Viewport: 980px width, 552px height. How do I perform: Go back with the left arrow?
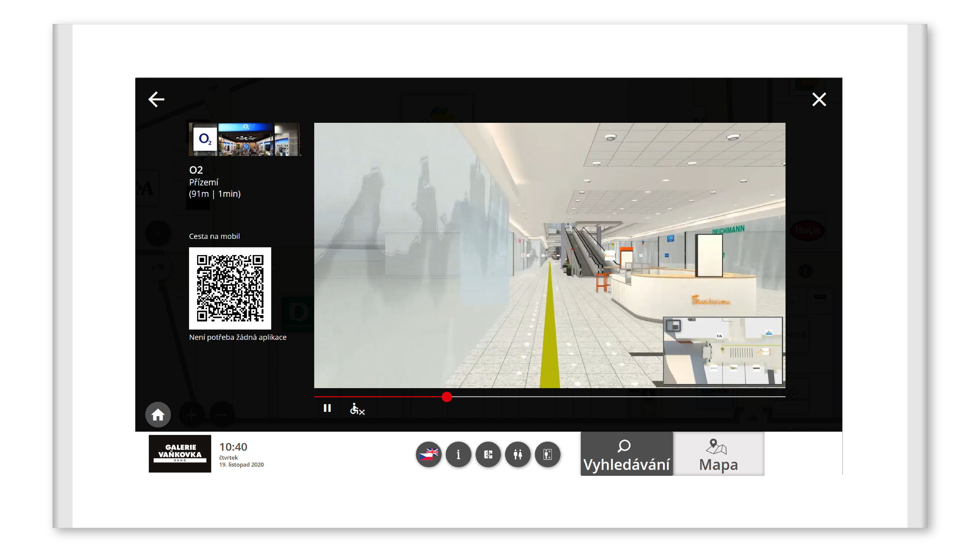tap(156, 99)
